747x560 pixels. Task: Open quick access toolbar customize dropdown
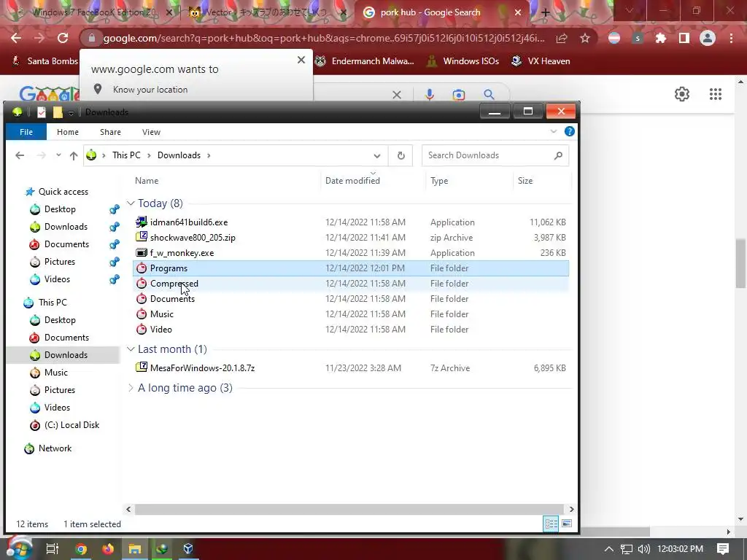point(71,112)
